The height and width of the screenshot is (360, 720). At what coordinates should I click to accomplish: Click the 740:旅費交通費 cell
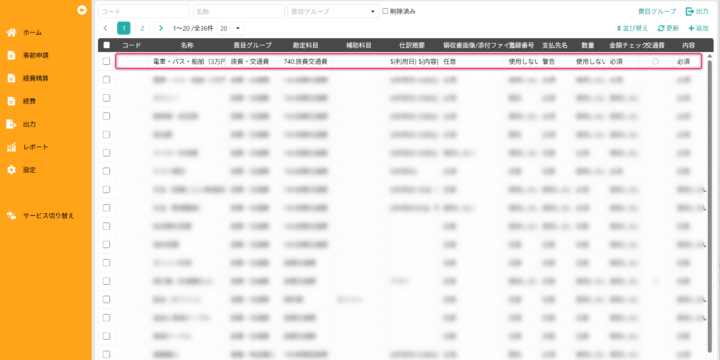pyautogui.click(x=305, y=61)
